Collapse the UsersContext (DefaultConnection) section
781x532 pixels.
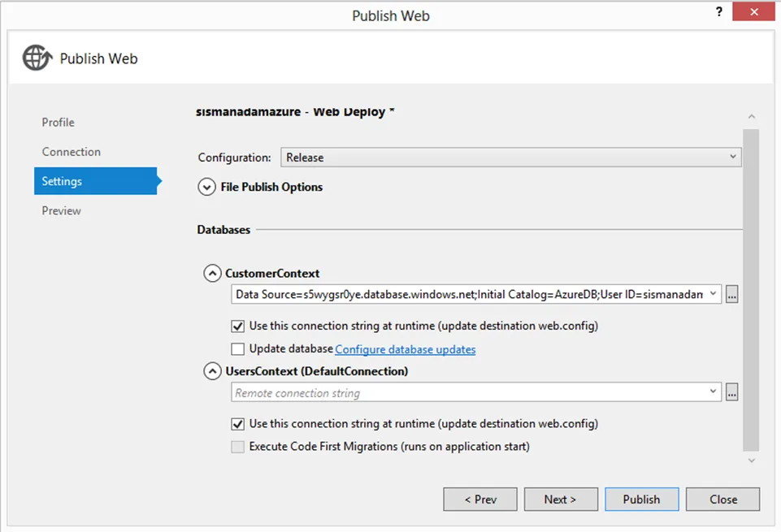point(212,371)
